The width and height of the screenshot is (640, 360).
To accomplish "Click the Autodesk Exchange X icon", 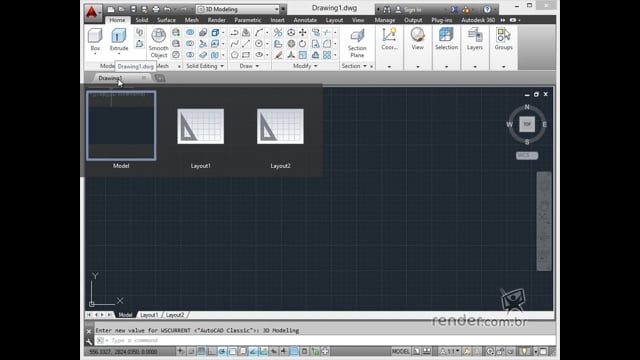I will 455,9.
